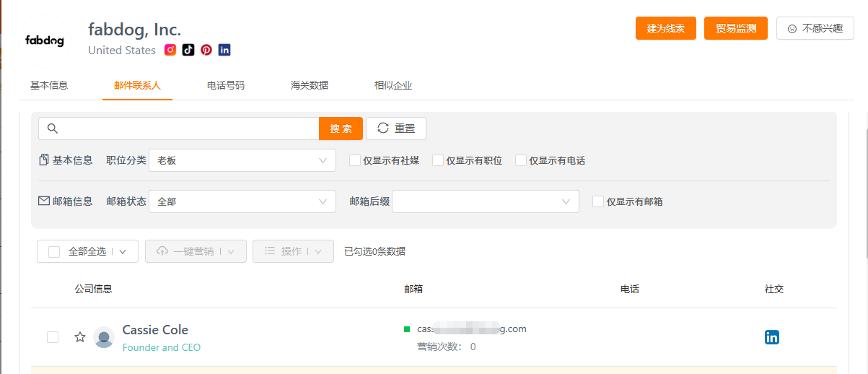Click the 贸易监测 button

tap(736, 28)
